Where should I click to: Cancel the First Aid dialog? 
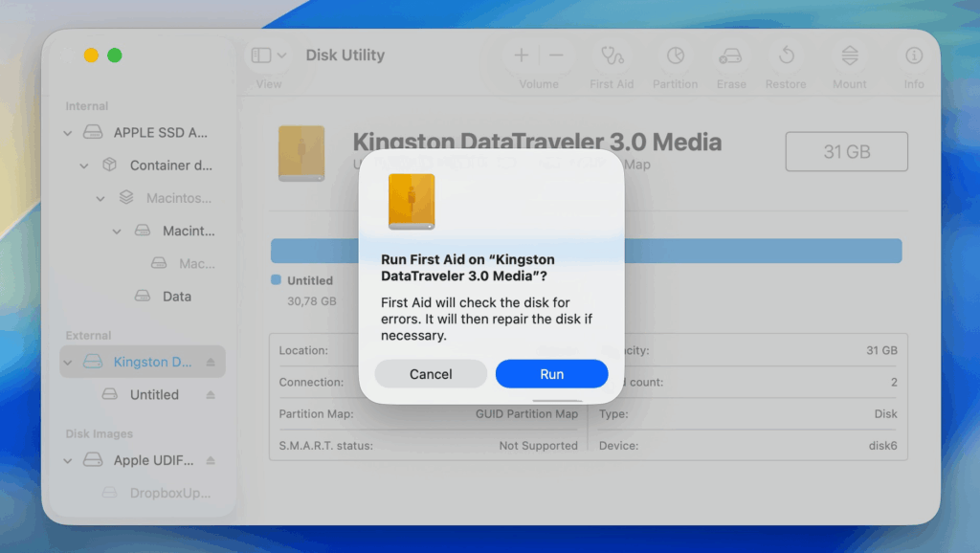coord(431,374)
